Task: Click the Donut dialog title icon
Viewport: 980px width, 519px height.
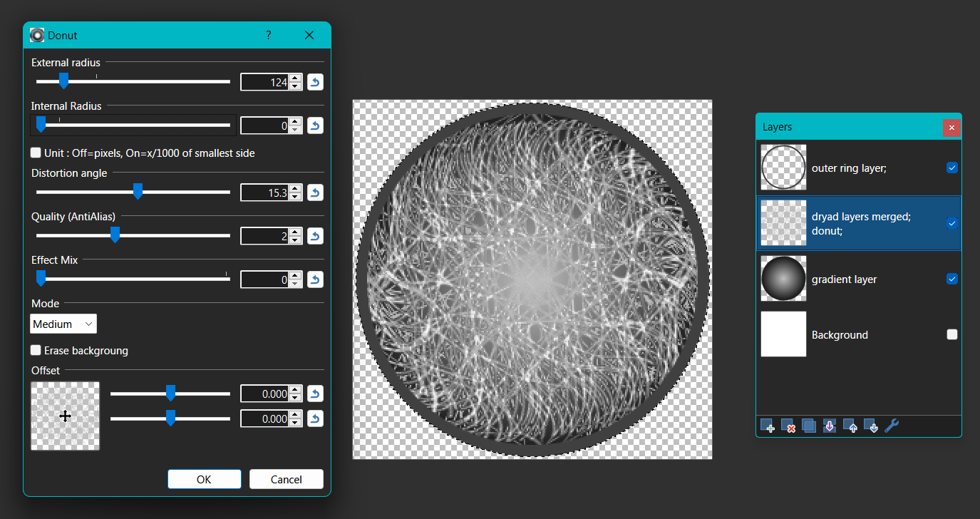Action: coord(37,35)
